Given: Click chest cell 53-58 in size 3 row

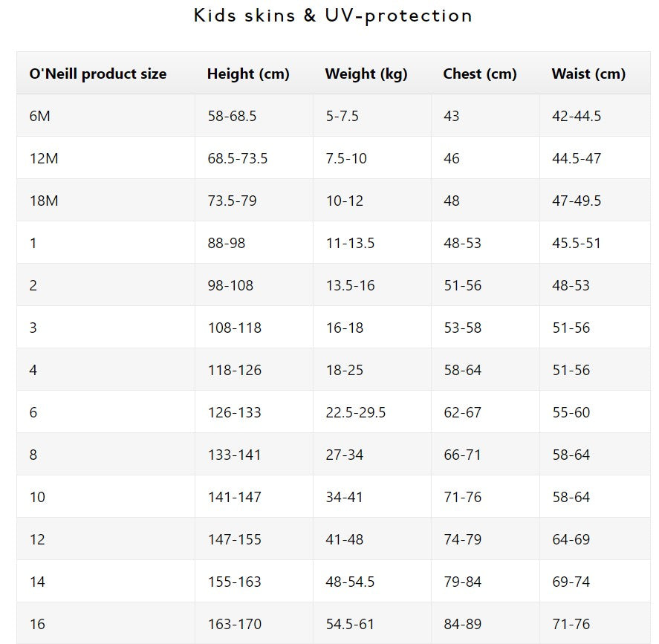Looking at the screenshot, I should [x=463, y=328].
